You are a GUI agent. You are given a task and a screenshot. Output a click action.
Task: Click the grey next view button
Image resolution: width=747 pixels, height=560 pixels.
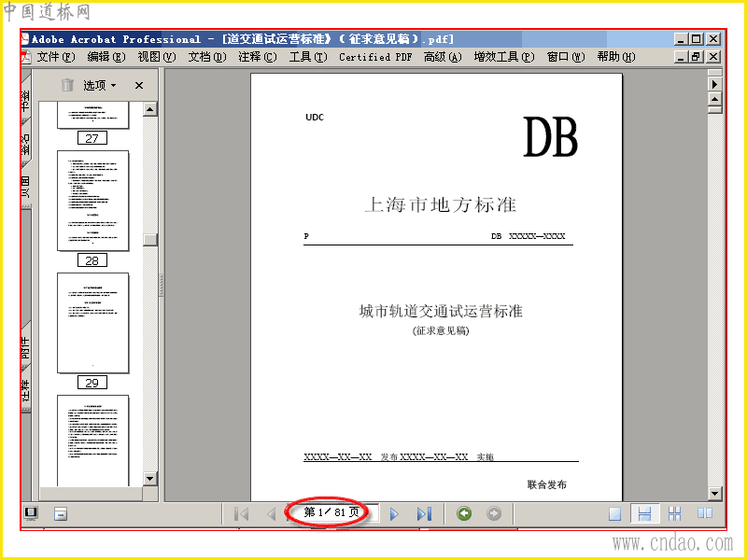[494, 513]
